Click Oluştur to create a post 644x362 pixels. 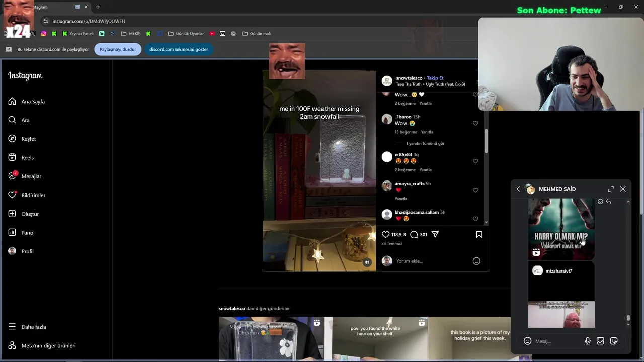click(23, 214)
